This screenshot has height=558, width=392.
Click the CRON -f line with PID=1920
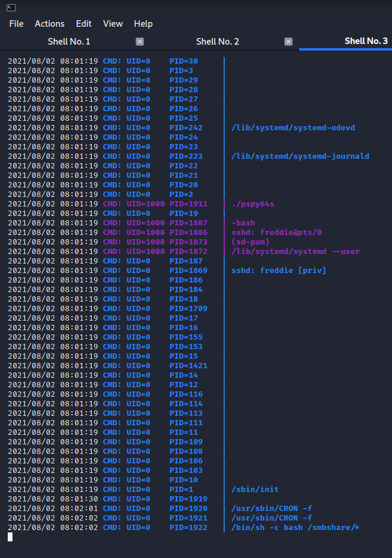(x=271, y=509)
